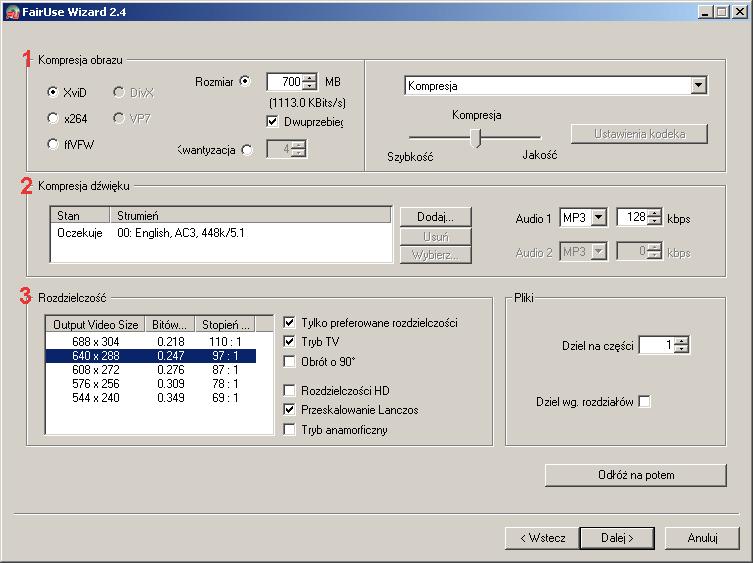Open the Audio 1 MP3 format dropdown
This screenshot has height=563, width=753.
[x=598, y=218]
